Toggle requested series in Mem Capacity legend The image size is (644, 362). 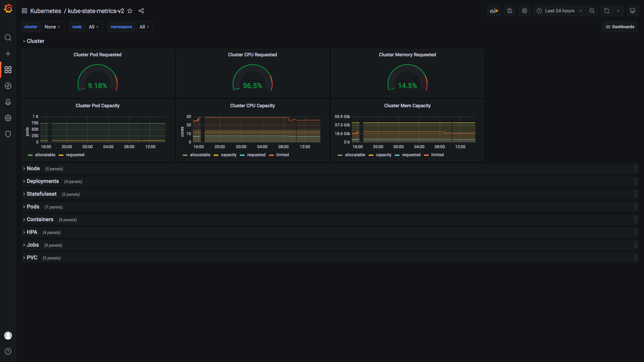[x=411, y=155]
